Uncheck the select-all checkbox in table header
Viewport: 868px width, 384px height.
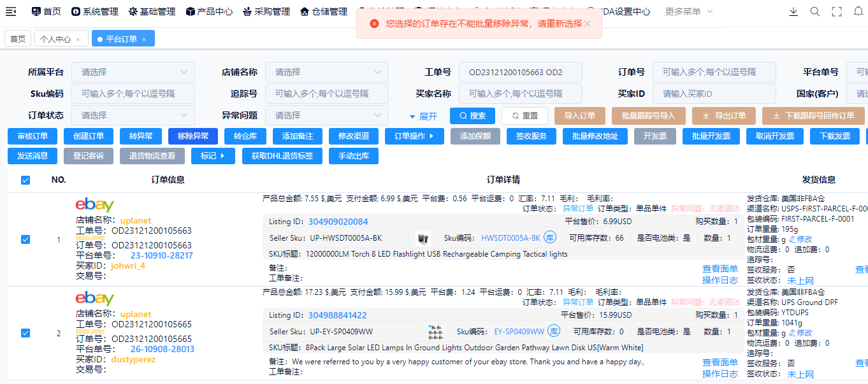[25, 180]
